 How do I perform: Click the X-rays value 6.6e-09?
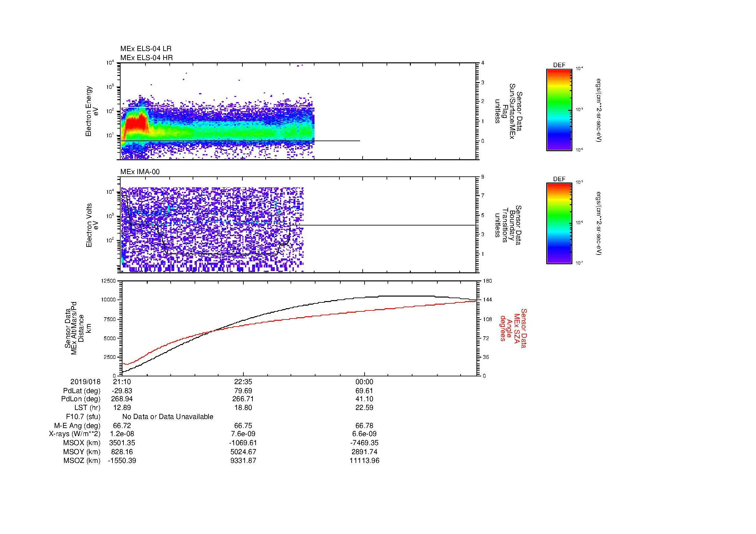pyautogui.click(x=364, y=434)
